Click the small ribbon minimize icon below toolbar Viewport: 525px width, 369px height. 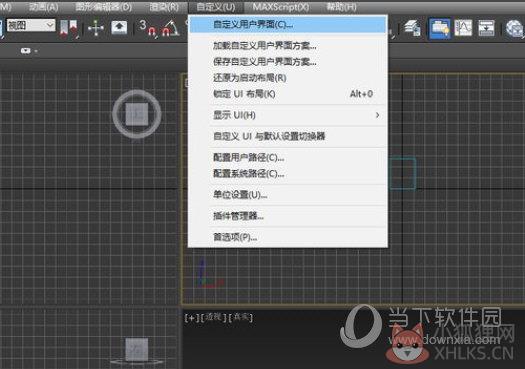point(26,51)
